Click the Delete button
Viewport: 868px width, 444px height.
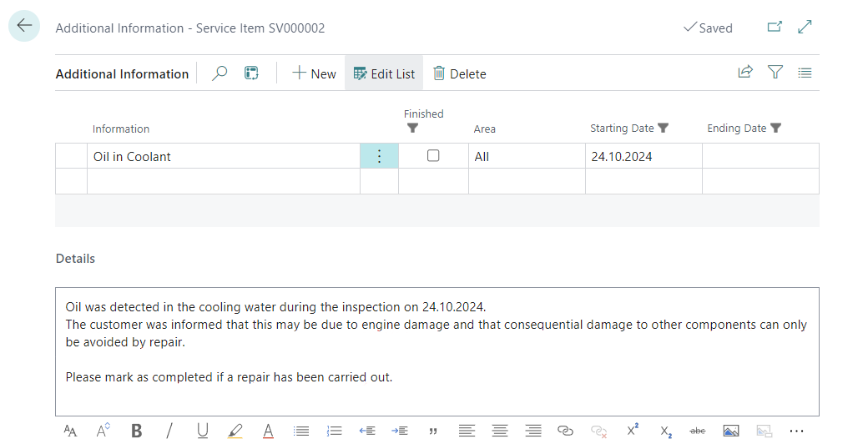click(459, 73)
